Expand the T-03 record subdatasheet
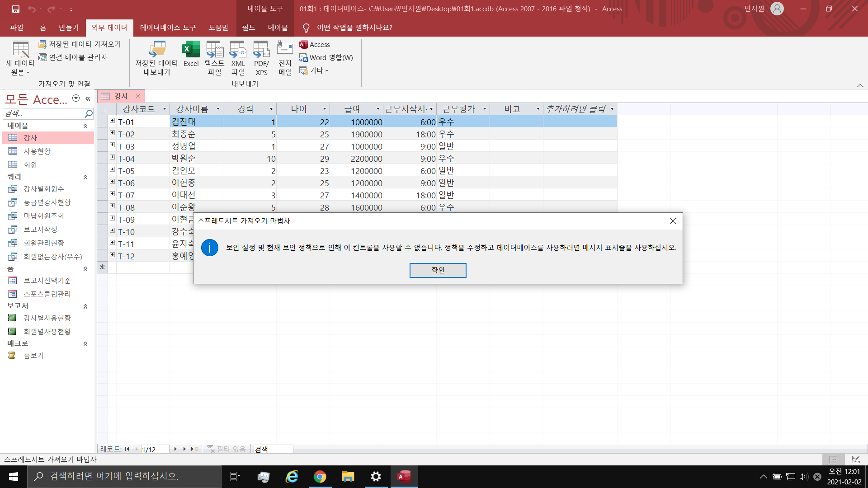The height and width of the screenshot is (488, 868). [x=112, y=145]
